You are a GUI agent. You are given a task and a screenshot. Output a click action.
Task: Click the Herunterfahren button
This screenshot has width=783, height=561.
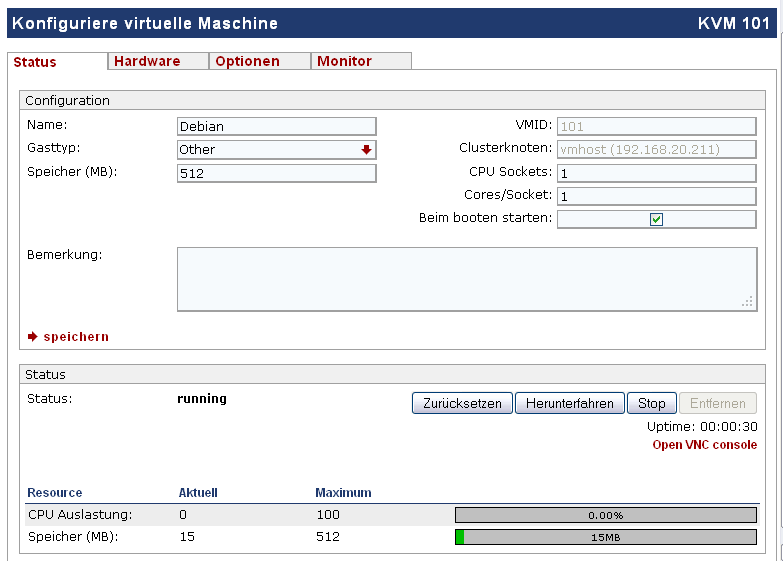[570, 403]
